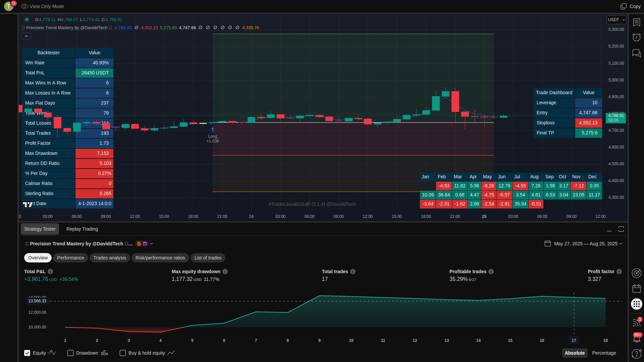Screen dimensions: 644x362
Task: Click the purple calendar badge next to strategy name
Action: pyautogui.click(x=145, y=244)
